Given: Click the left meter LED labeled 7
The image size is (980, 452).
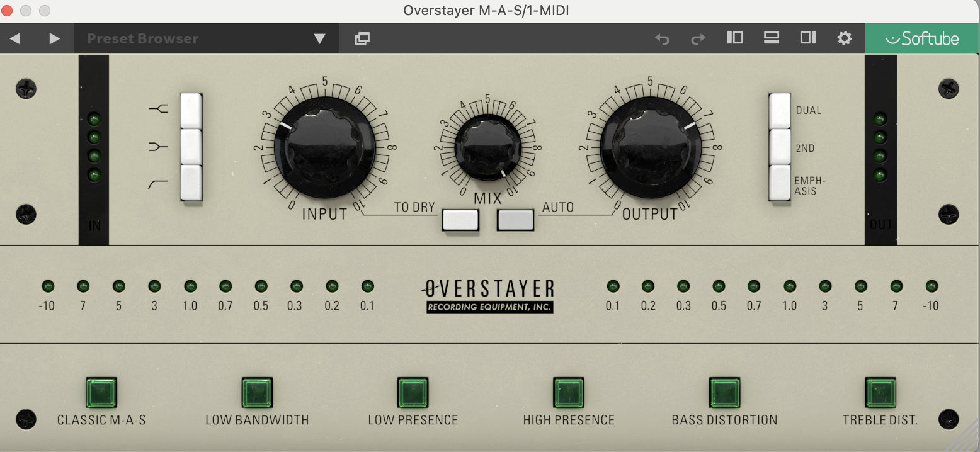Looking at the screenshot, I should (83, 286).
